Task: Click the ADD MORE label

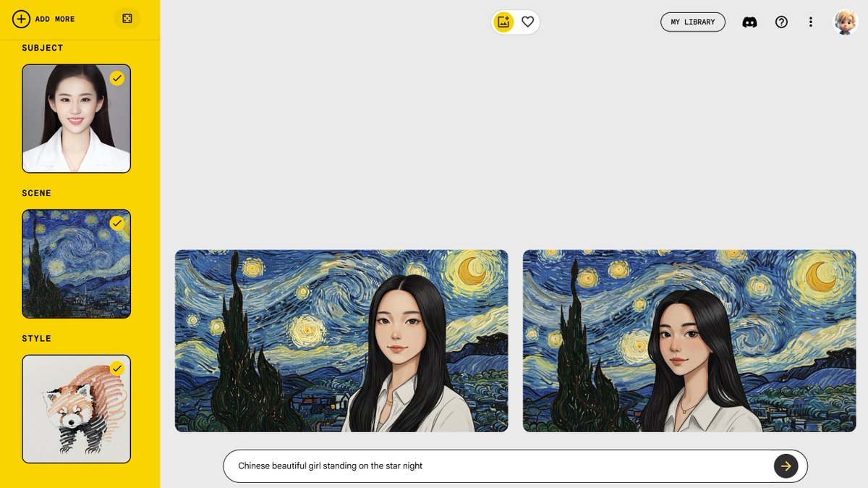Action: click(x=55, y=20)
